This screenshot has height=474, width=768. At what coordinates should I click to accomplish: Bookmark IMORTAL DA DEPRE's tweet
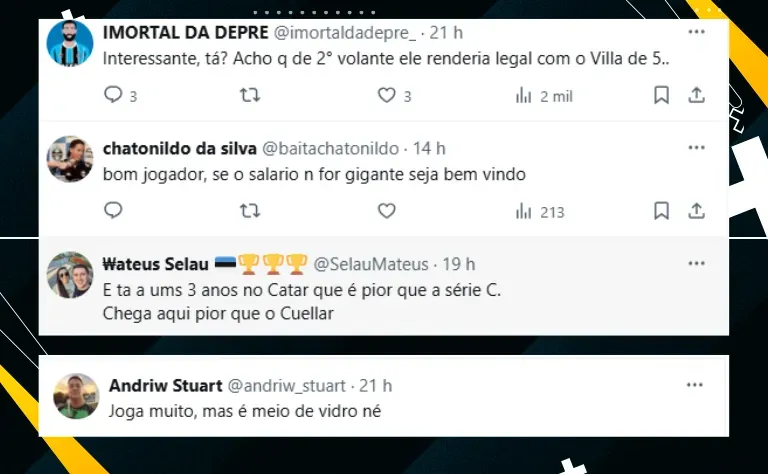(661, 95)
